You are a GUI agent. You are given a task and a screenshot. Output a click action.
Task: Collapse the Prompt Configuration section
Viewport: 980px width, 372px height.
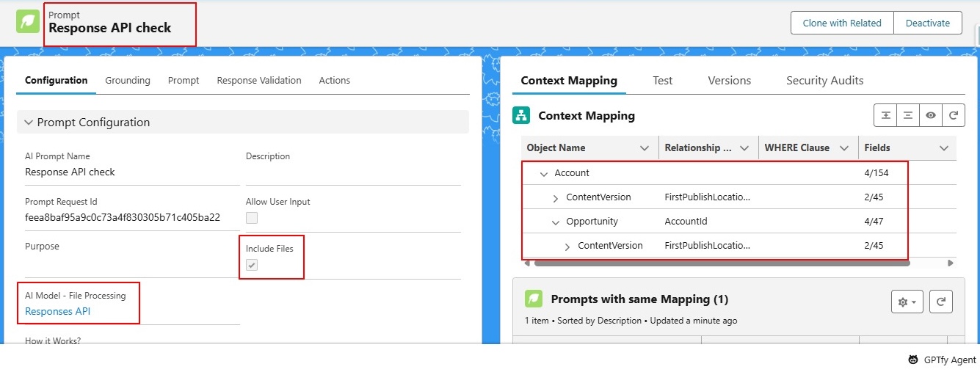point(29,123)
